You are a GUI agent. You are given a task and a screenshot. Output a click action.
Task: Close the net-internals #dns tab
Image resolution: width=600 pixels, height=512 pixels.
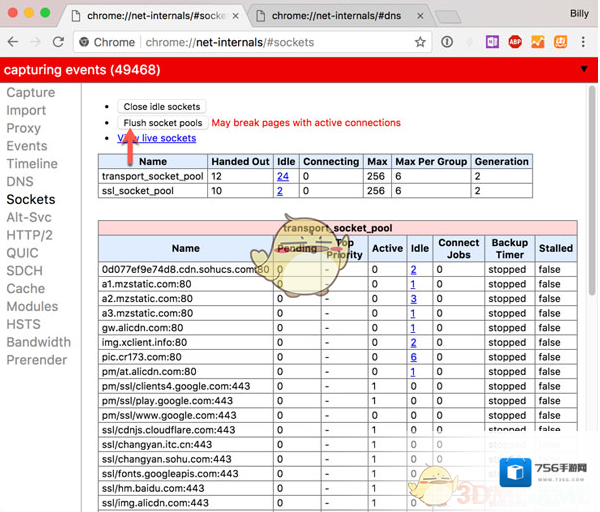419,15
